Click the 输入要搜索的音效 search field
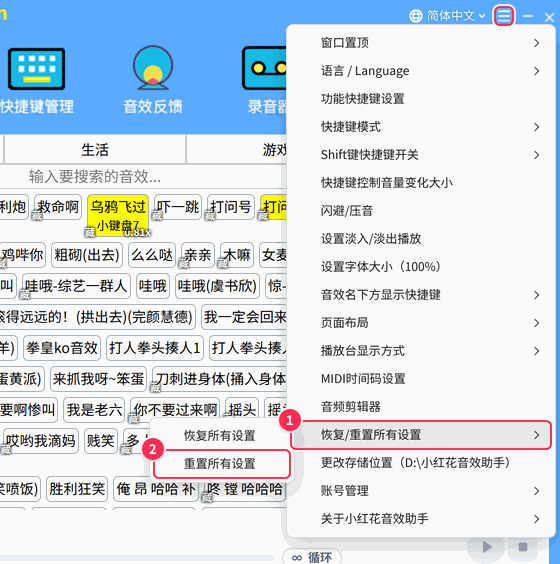Viewport: 560px width, 564px height. click(x=144, y=177)
